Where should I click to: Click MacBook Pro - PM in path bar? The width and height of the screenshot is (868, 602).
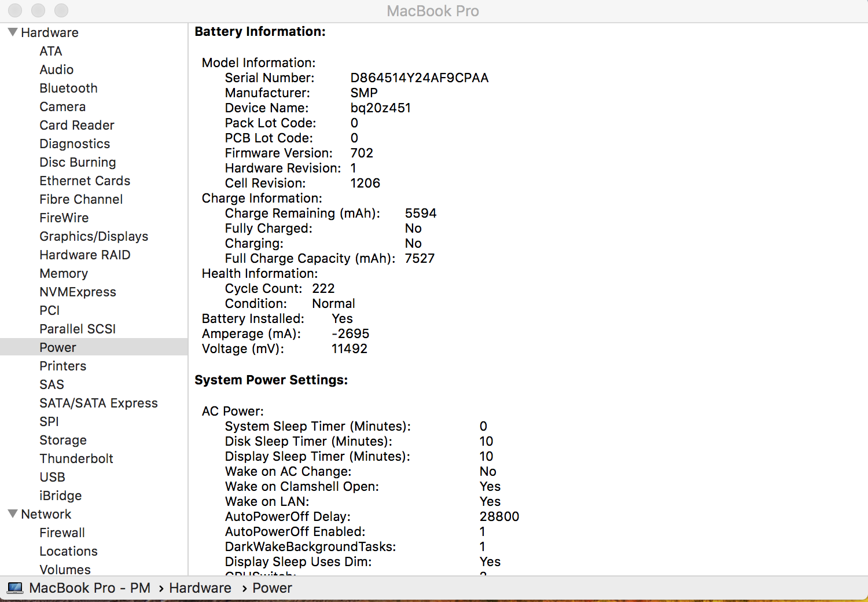click(90, 588)
